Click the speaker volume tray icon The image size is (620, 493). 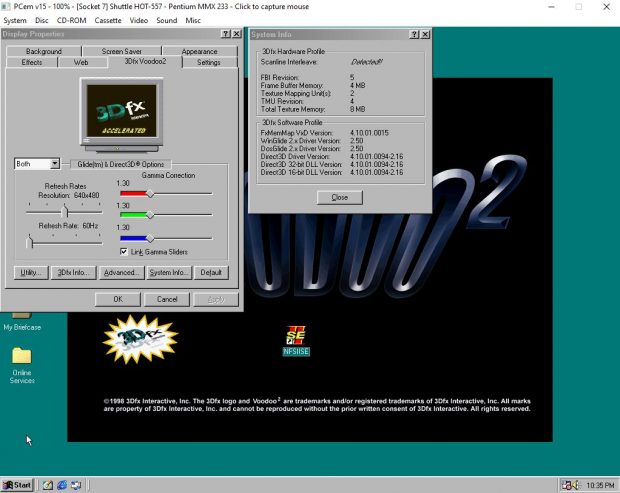[575, 485]
